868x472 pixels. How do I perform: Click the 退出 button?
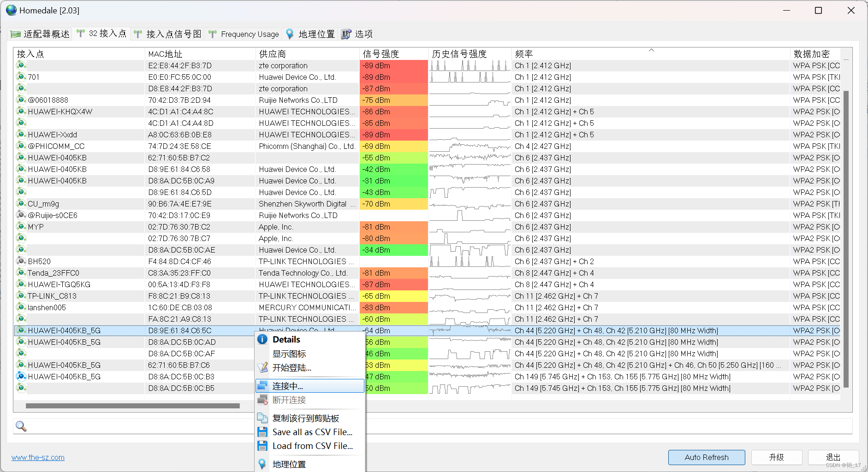point(833,457)
